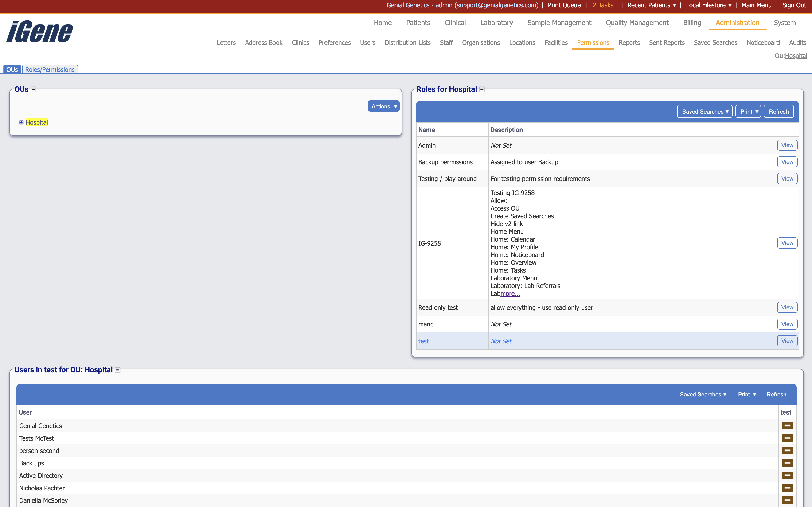
Task: Click the minus icon for person second
Action: click(x=787, y=450)
